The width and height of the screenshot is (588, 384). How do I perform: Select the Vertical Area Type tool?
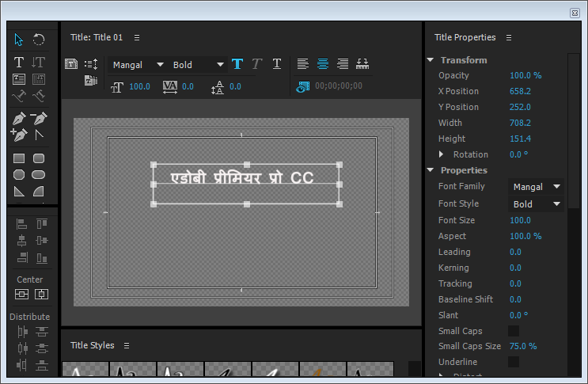click(39, 79)
